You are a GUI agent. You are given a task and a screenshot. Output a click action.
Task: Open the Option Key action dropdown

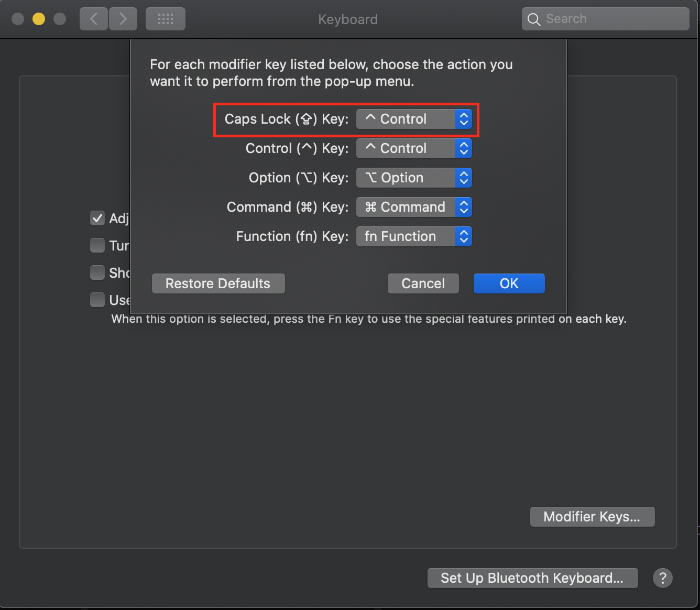click(x=414, y=178)
